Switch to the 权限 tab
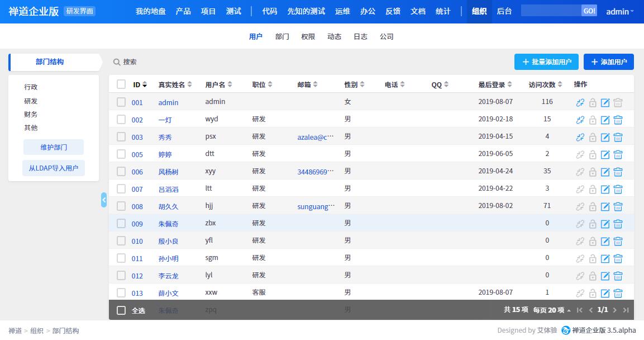This screenshot has height=340, width=644. (308, 37)
